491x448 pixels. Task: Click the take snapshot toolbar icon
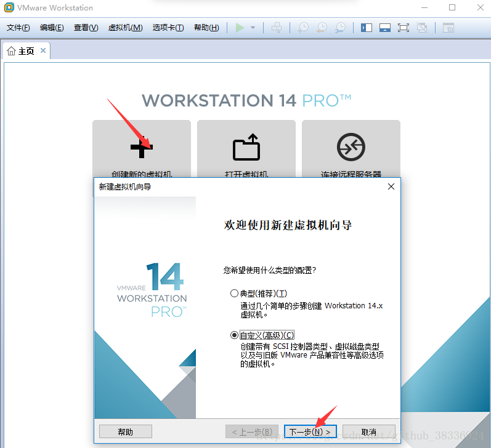tap(303, 28)
